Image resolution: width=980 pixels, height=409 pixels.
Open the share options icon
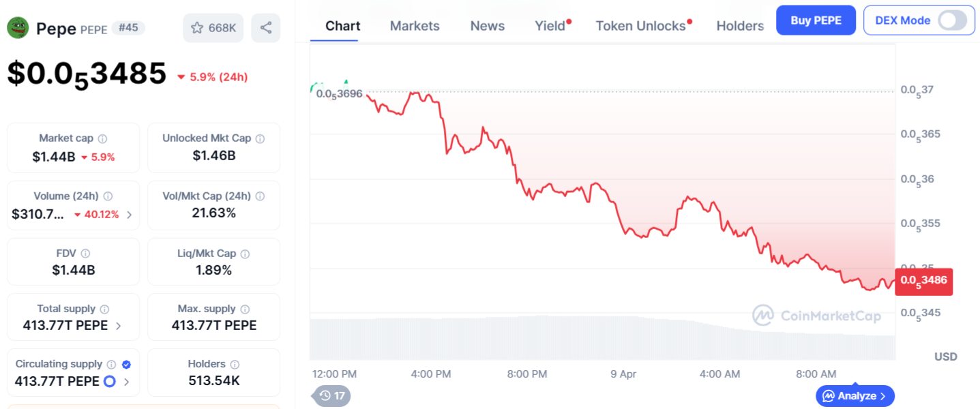265,28
